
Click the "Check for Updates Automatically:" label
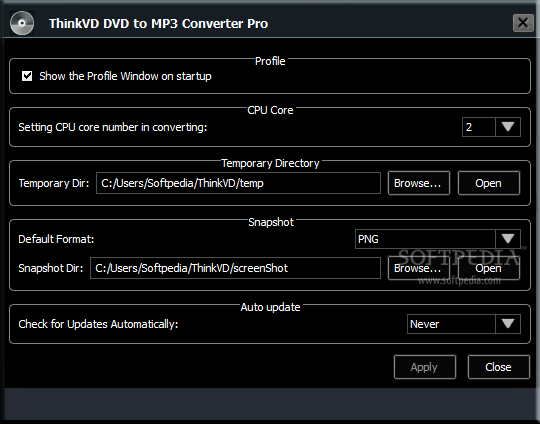coord(98,324)
